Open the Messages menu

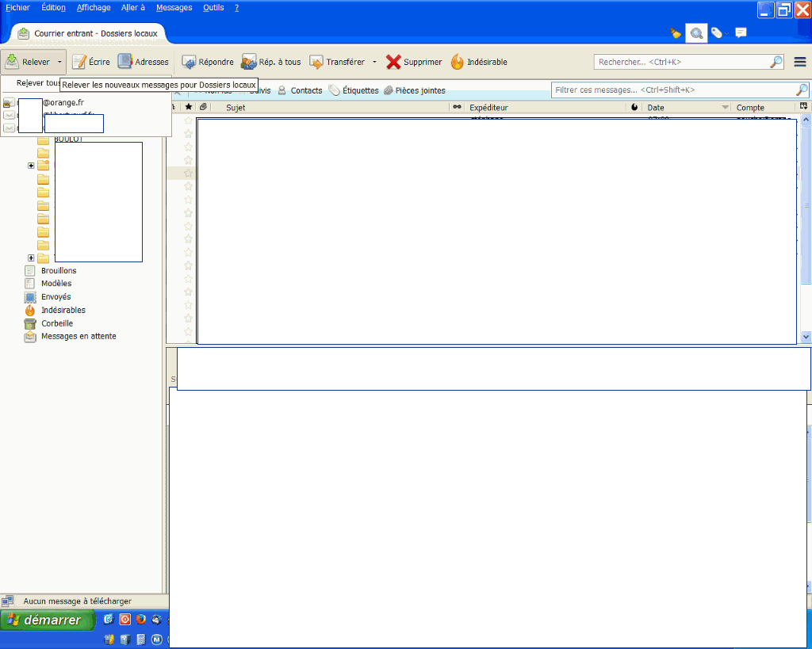tap(174, 7)
